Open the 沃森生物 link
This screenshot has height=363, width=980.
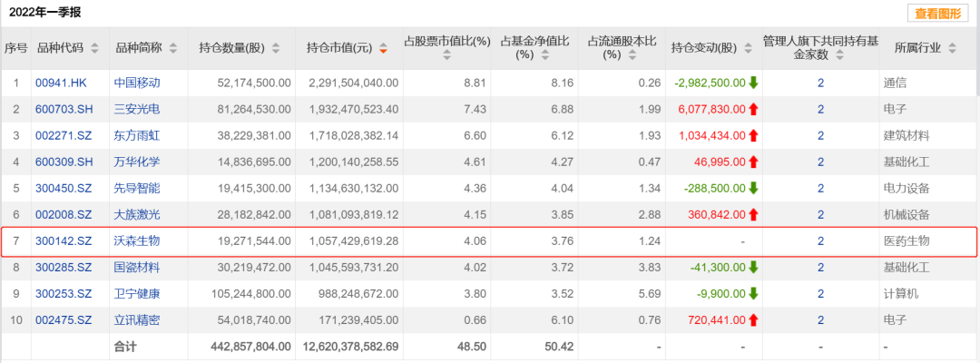click(137, 241)
